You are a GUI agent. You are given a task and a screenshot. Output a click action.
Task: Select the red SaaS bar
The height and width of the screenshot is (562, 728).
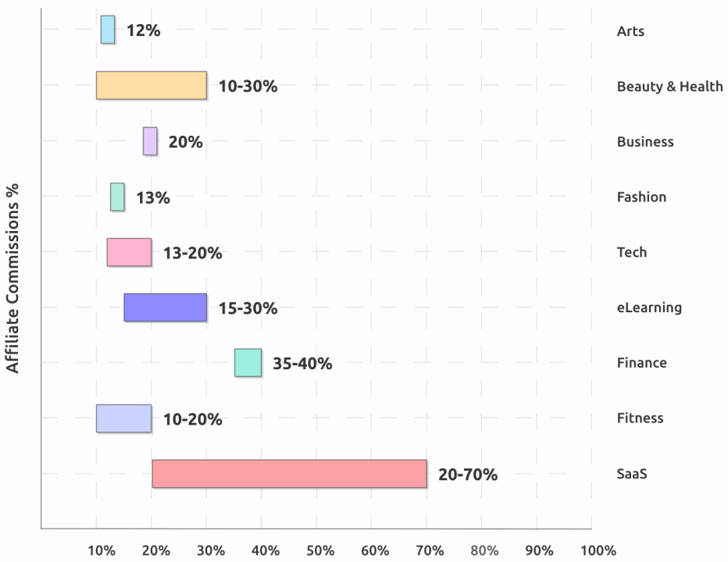click(x=289, y=474)
